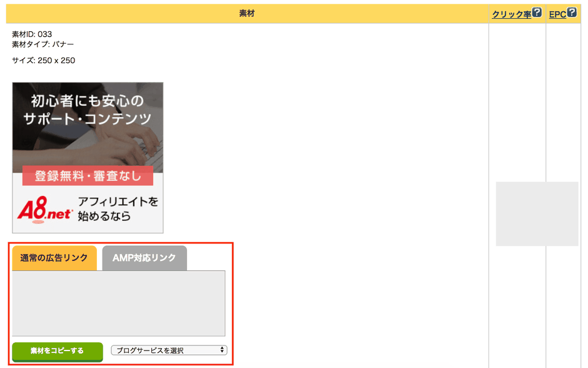Select the 素材ID: 033 text

click(32, 34)
